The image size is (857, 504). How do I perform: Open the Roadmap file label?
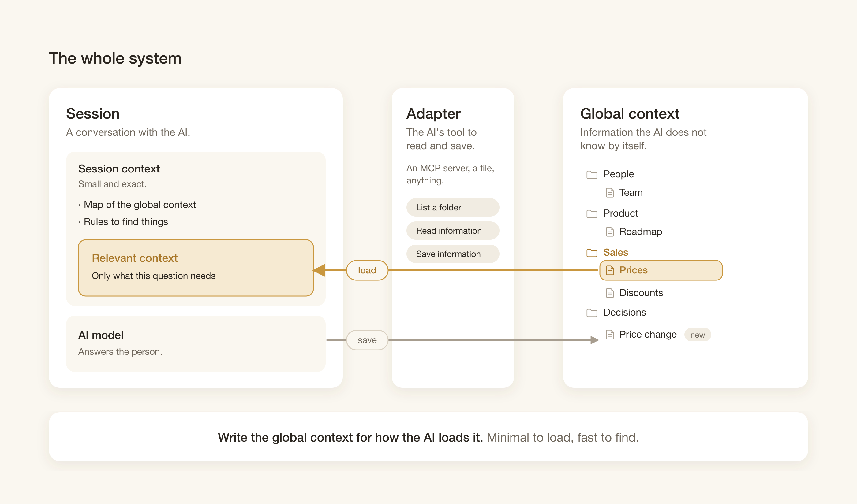coord(641,232)
